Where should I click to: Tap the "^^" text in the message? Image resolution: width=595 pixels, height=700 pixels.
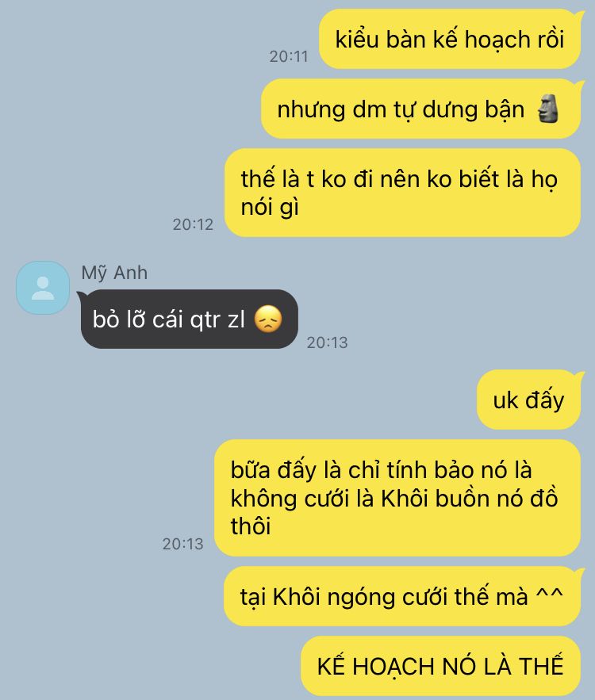550,595
